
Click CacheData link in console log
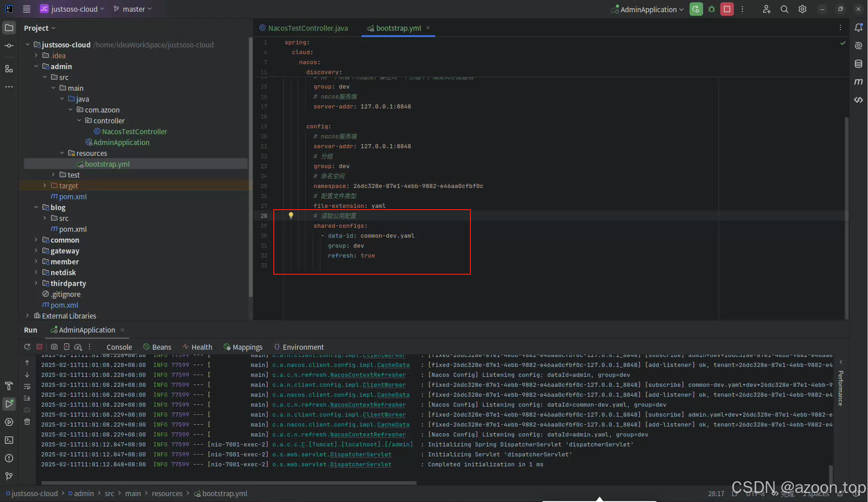click(393, 365)
